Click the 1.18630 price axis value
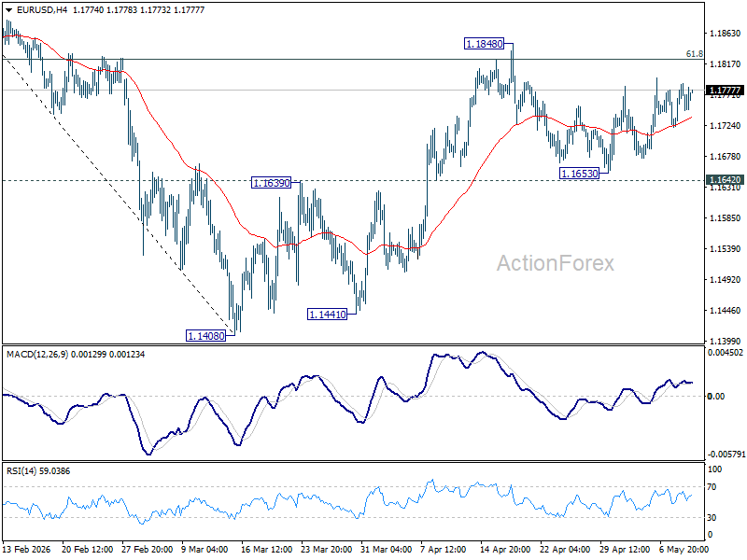The height and width of the screenshot is (560, 747). click(x=726, y=34)
